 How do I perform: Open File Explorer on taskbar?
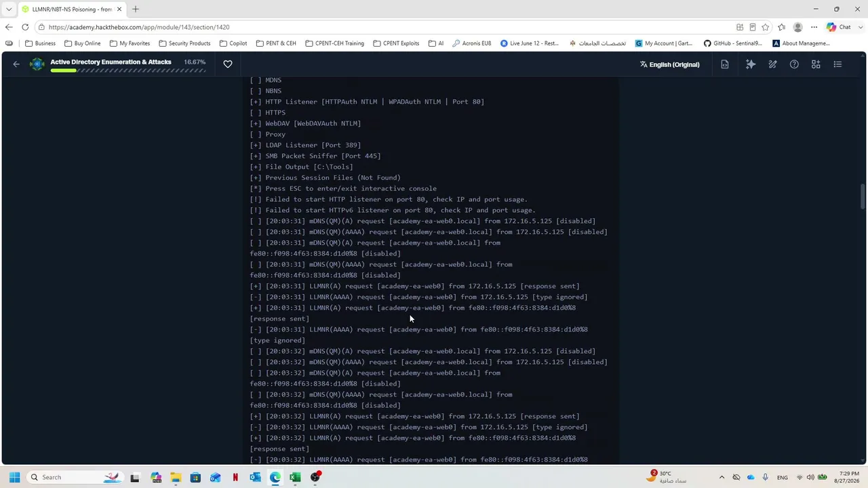pos(176,477)
